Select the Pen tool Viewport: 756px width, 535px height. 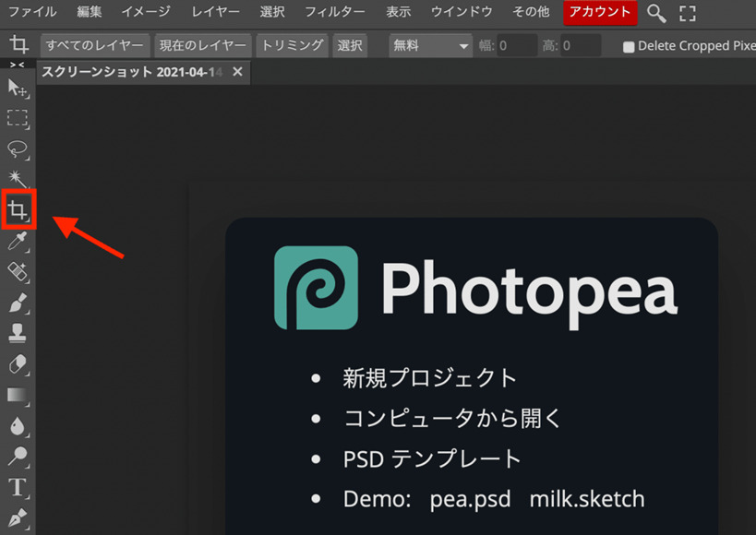pyautogui.click(x=18, y=518)
